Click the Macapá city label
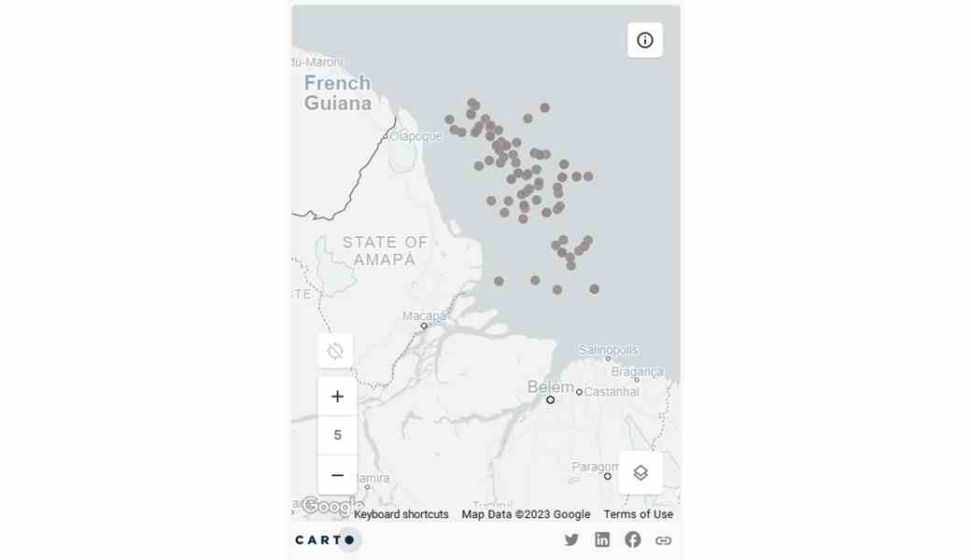This screenshot has width=971, height=560. [x=424, y=315]
